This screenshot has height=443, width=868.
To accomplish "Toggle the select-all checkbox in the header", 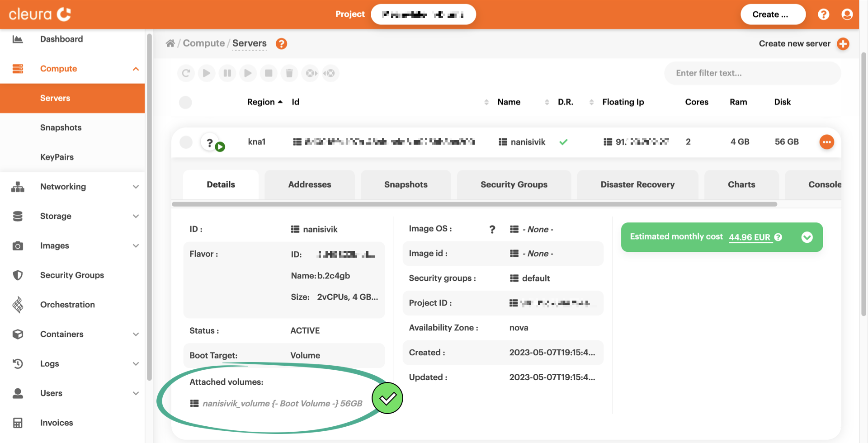I will (185, 102).
